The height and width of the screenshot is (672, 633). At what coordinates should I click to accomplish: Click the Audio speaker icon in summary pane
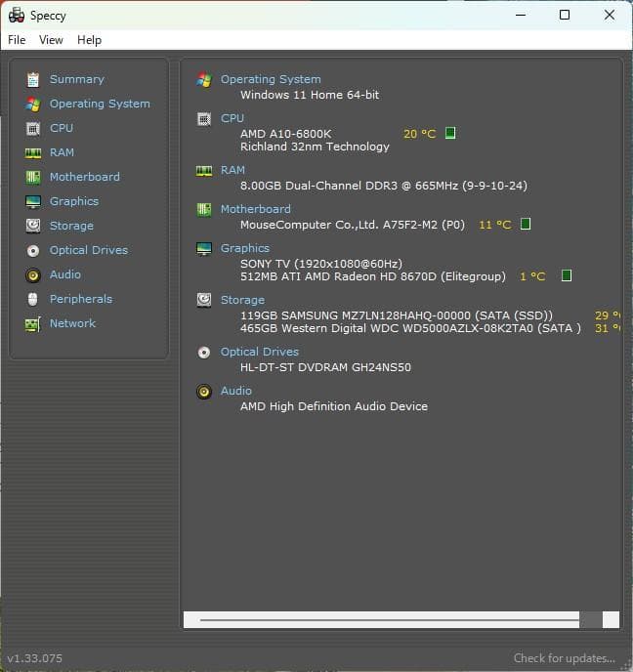[204, 392]
